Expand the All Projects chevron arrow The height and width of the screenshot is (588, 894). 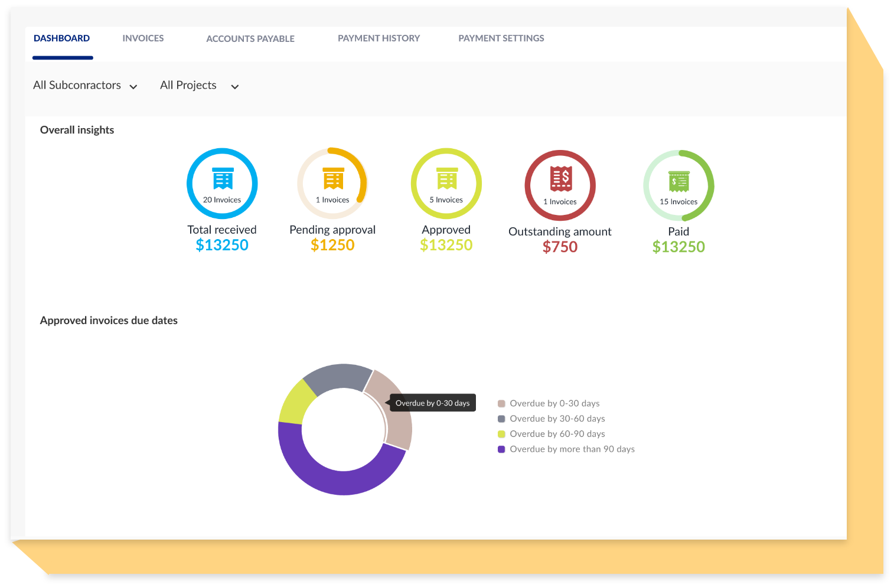234,87
